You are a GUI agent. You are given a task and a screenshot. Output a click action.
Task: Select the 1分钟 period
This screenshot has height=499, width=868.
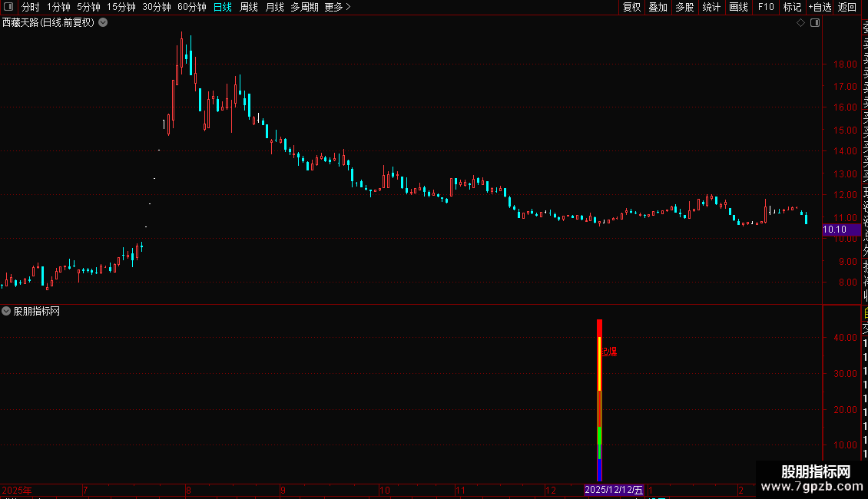tap(58, 7)
